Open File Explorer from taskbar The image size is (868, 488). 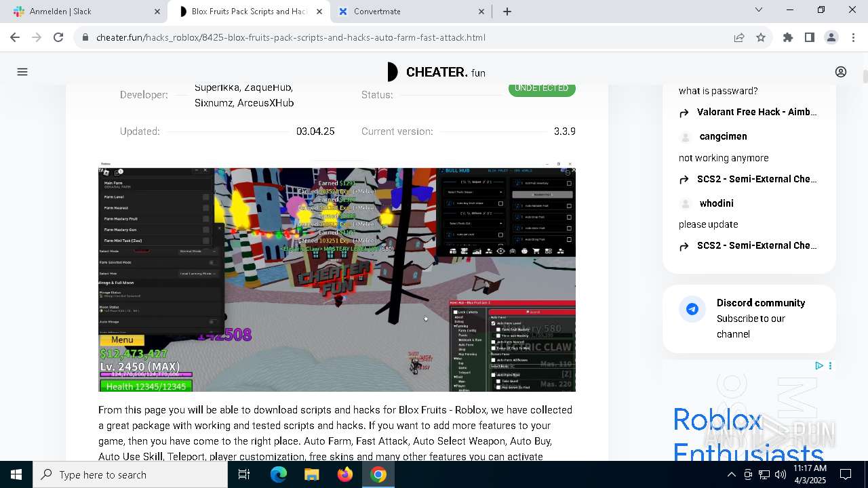311,474
